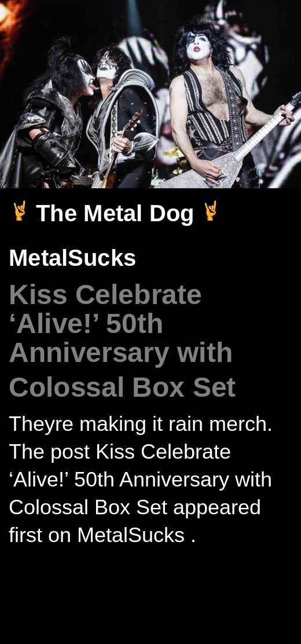301x644 pixels.
Task: Click the right rock-hand horns emoji
Action: coord(211,211)
